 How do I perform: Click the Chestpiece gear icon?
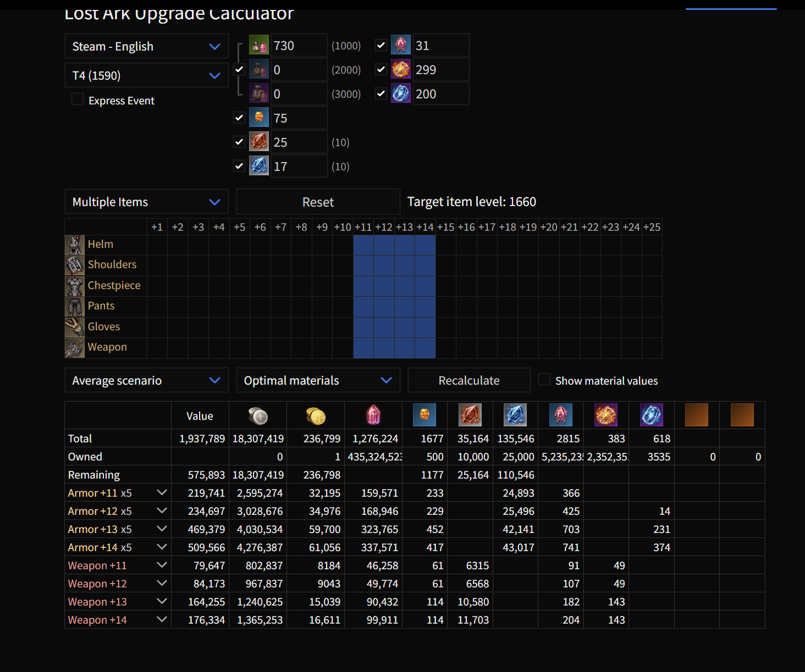(x=75, y=286)
